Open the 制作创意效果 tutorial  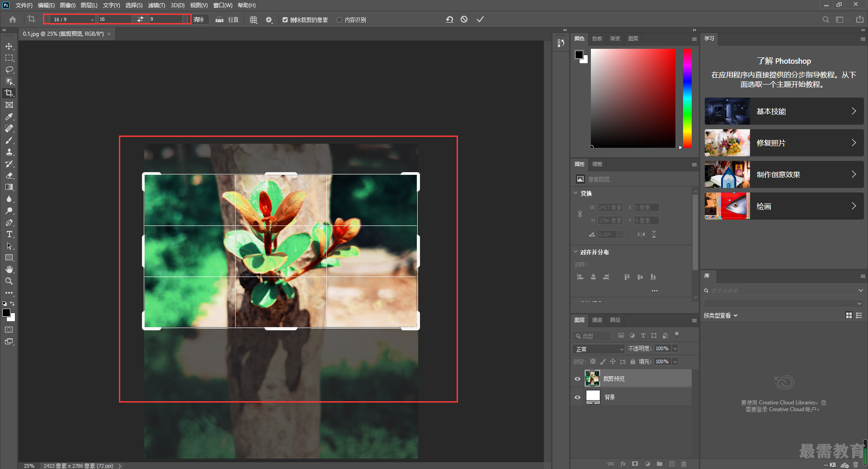784,174
